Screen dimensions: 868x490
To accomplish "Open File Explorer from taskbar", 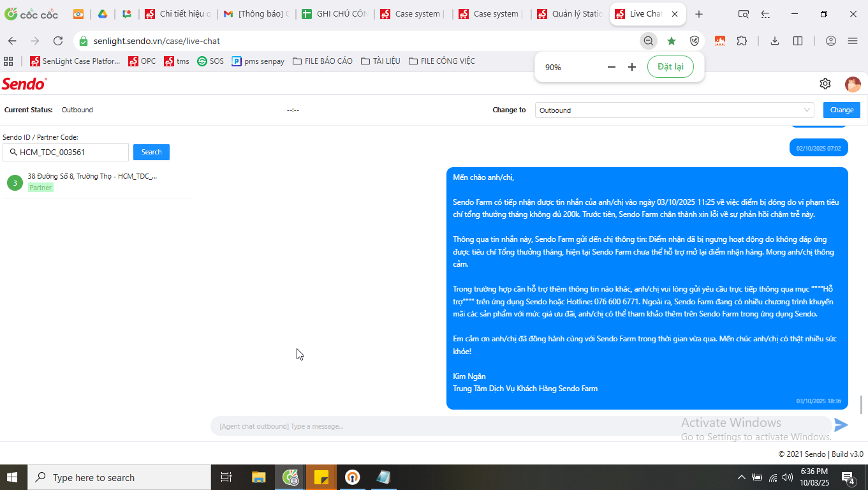I will [x=258, y=477].
